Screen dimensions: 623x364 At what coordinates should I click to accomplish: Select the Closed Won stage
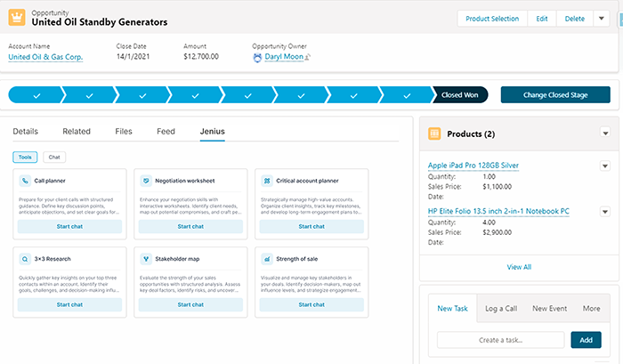coord(460,95)
